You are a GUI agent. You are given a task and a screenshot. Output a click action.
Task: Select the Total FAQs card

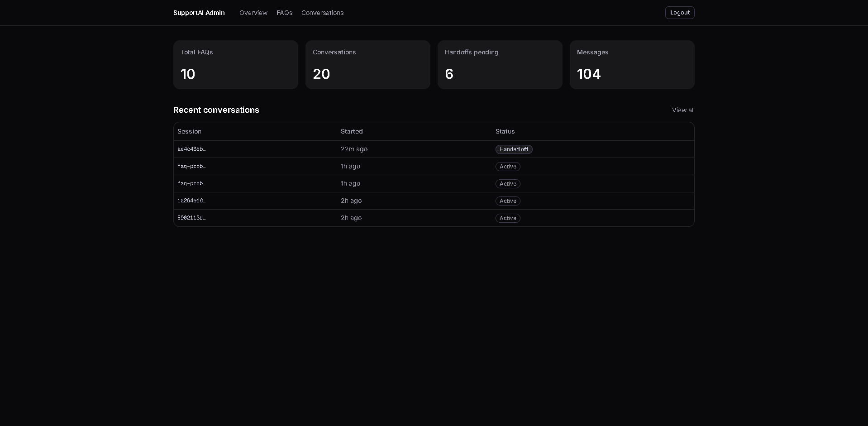click(x=236, y=65)
